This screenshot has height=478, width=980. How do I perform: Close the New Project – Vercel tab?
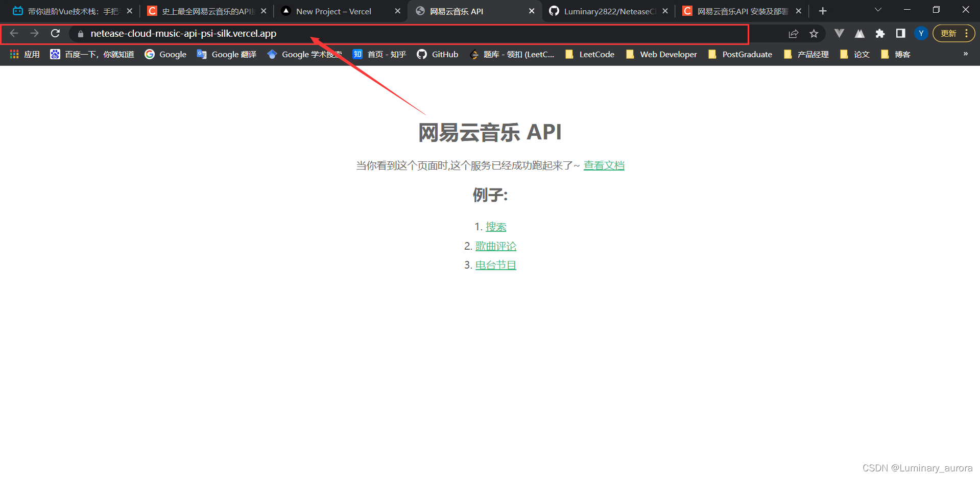coord(398,11)
